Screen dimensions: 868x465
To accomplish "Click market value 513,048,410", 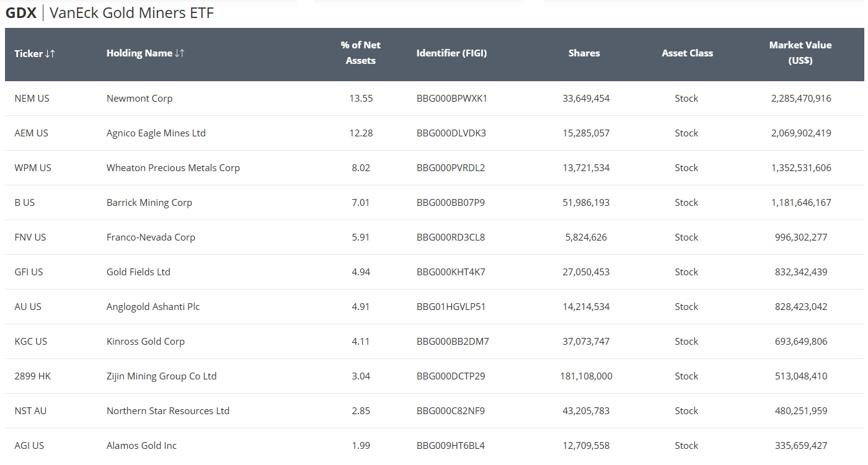I will [801, 376].
